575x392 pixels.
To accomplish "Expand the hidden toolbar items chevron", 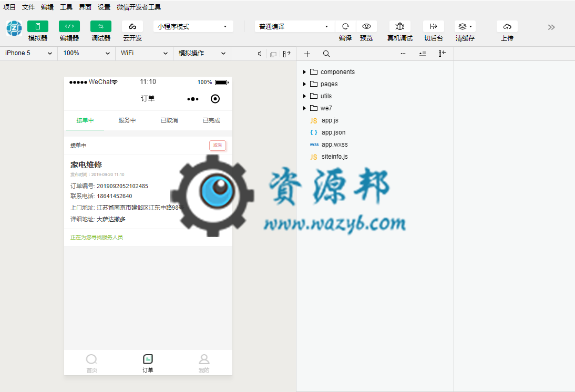I will coord(551,27).
